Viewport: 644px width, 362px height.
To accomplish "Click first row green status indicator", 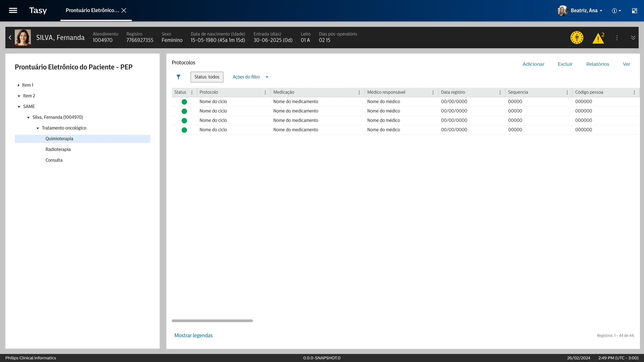I will click(x=184, y=102).
